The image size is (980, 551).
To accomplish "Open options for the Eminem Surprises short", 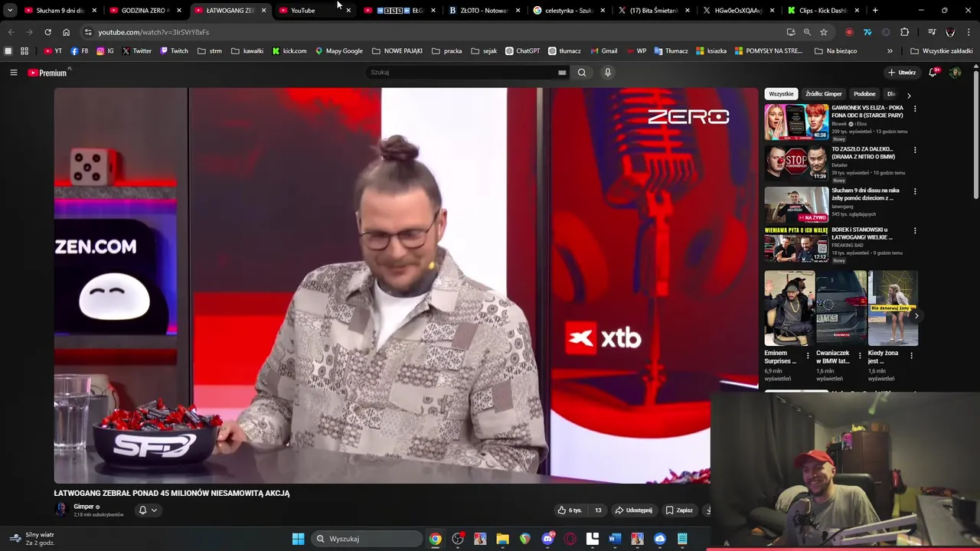I will (x=808, y=357).
